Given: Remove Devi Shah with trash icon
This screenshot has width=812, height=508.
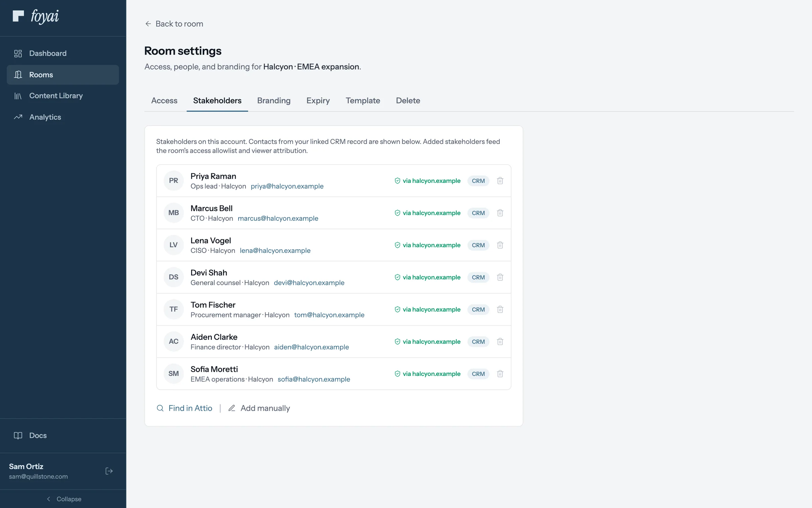Looking at the screenshot, I should (x=500, y=277).
